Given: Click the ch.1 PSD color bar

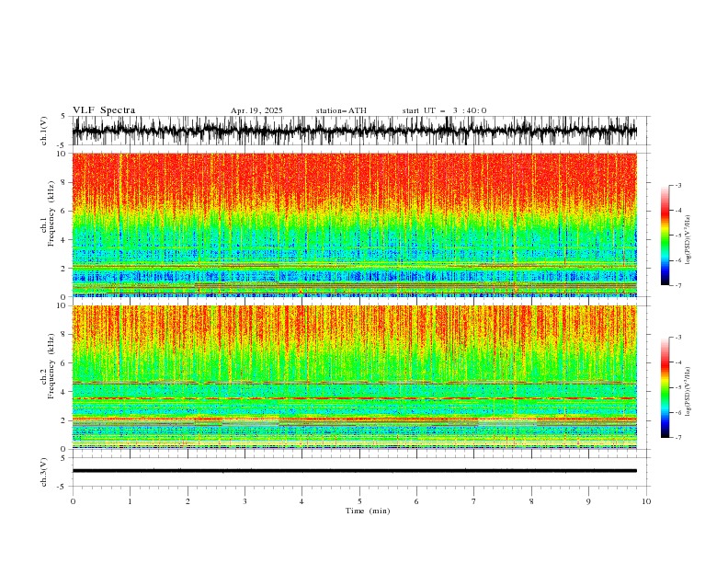Looking at the screenshot, I should 665,236.
